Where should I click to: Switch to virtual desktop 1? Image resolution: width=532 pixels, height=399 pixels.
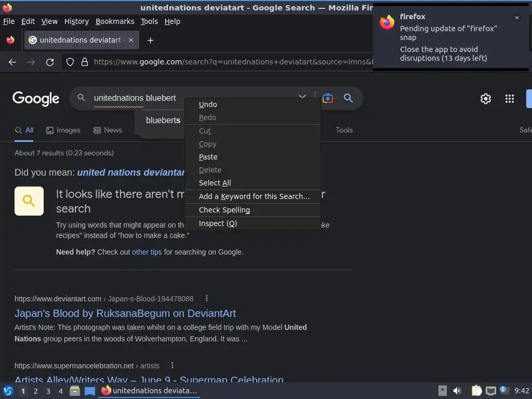(x=23, y=391)
